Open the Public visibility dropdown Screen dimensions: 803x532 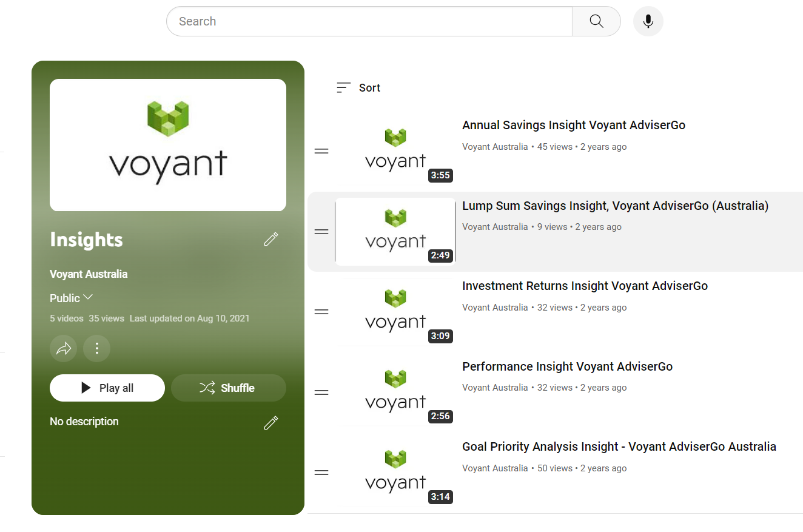71,298
